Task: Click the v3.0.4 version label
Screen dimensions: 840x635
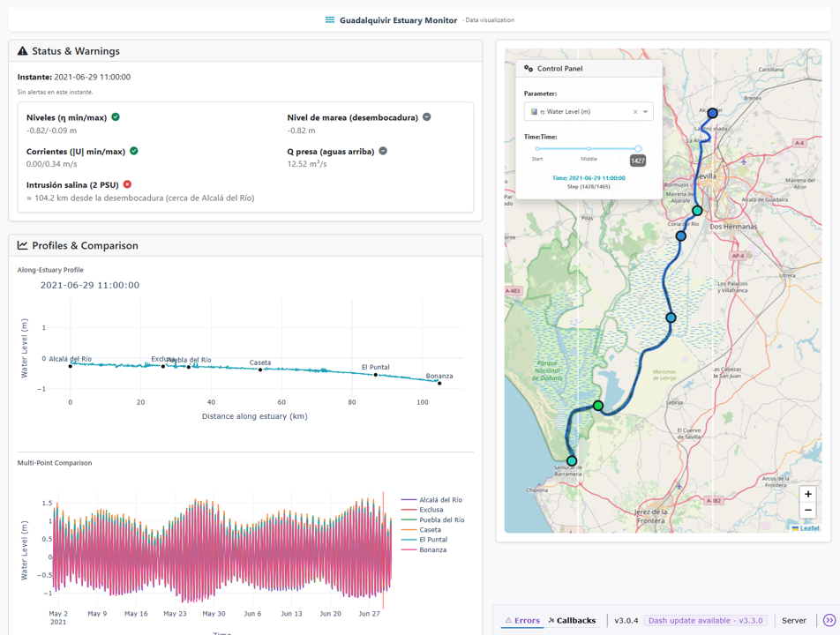Action: tap(626, 621)
